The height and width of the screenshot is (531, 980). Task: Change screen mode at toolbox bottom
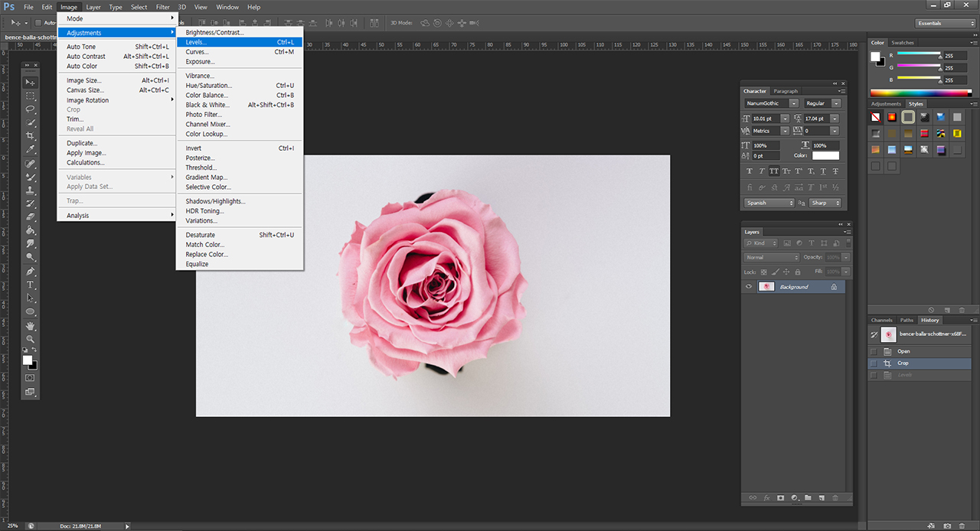tap(31, 392)
